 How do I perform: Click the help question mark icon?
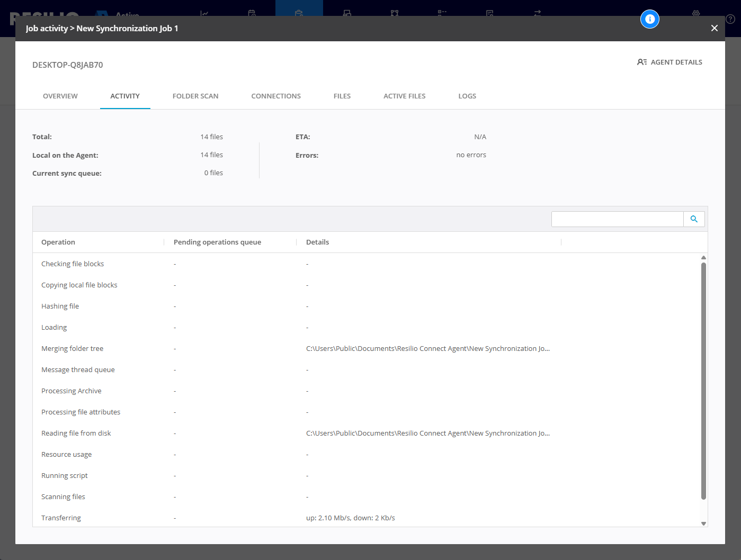(x=730, y=19)
